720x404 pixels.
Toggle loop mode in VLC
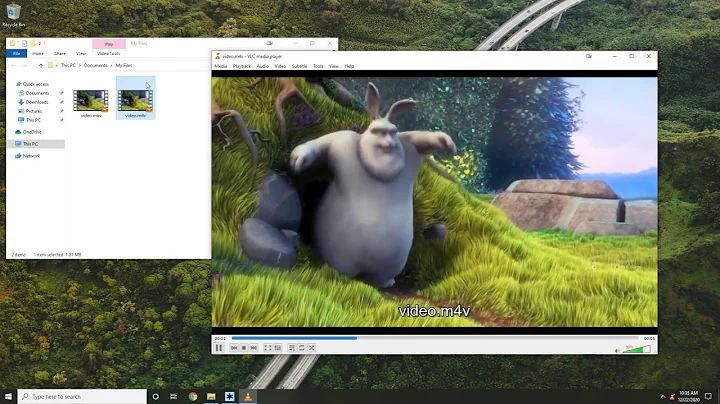tap(302, 348)
